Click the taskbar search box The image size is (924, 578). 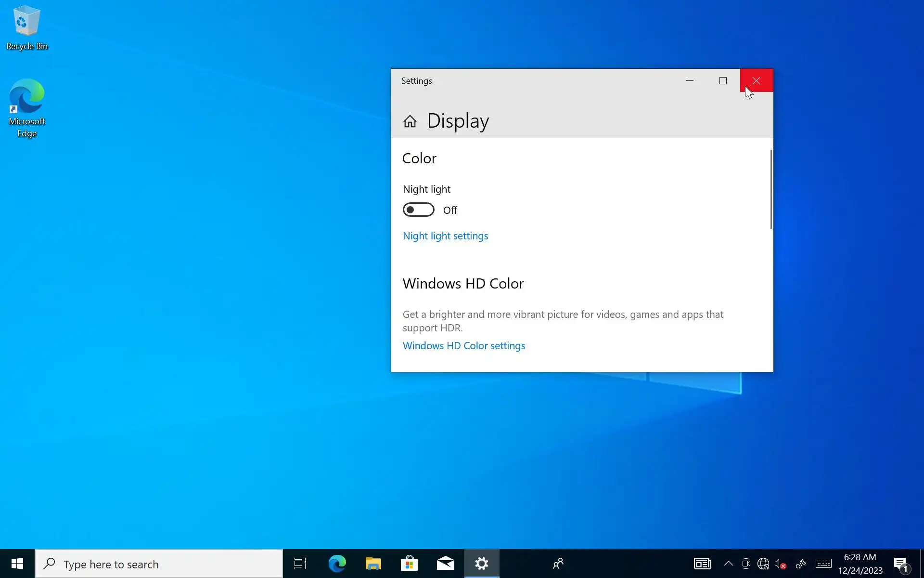click(x=159, y=564)
